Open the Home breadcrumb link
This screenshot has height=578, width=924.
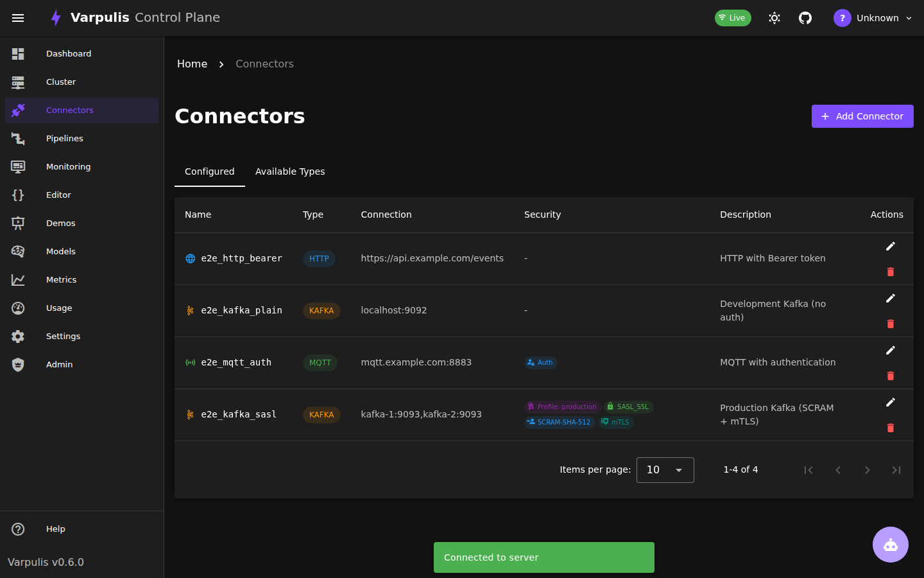[x=192, y=64]
